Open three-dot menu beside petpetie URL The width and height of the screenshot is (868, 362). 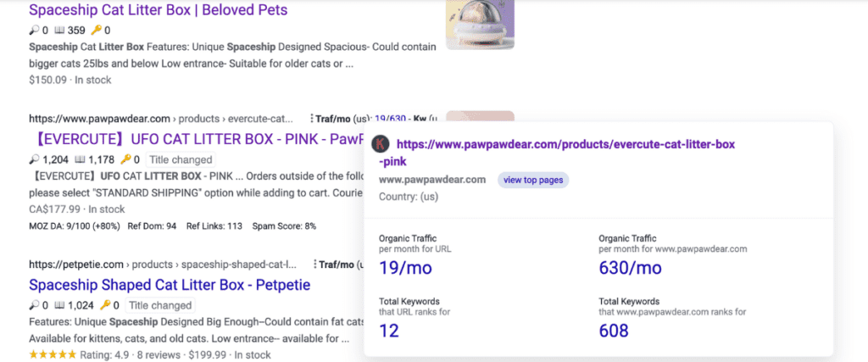click(x=313, y=265)
